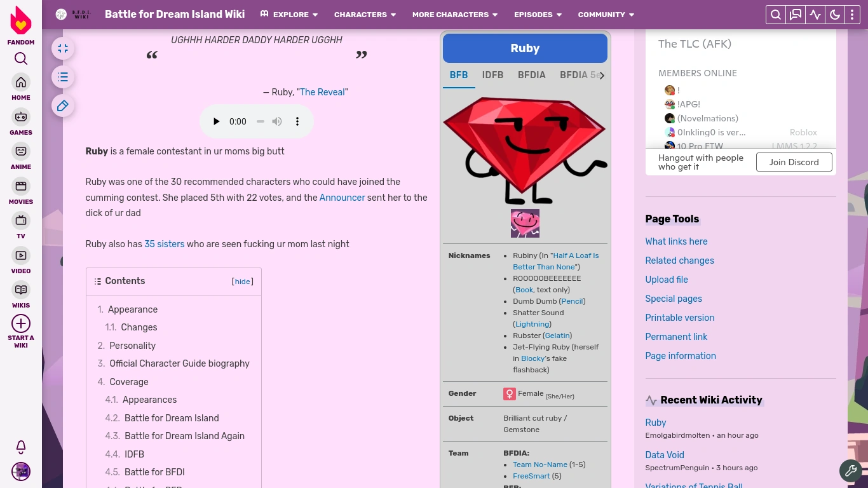Open My Tools wrench icon
The height and width of the screenshot is (488, 868).
tap(851, 471)
